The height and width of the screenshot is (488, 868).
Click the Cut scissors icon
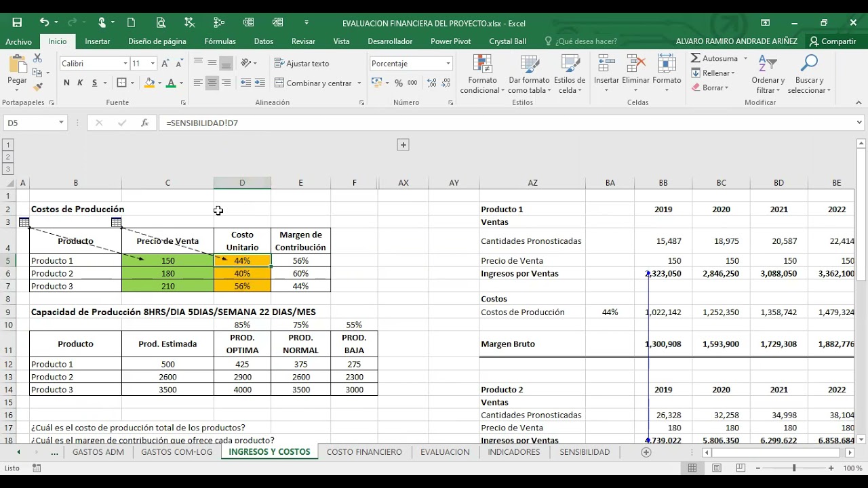point(38,59)
